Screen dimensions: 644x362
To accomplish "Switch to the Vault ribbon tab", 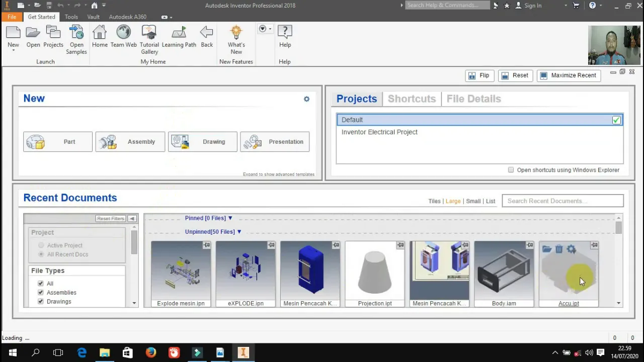I will [x=93, y=17].
